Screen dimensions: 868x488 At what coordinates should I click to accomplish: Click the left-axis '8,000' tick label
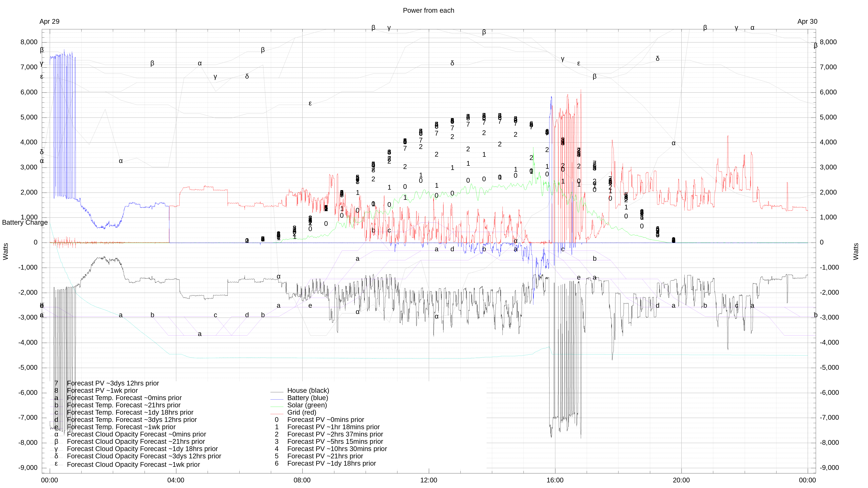pyautogui.click(x=29, y=42)
